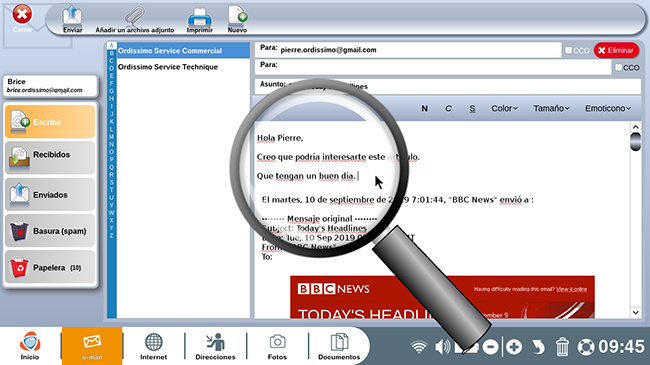650x365 pixels.
Task: Select the Ordissimo Service Technique contact
Action: tap(167, 67)
